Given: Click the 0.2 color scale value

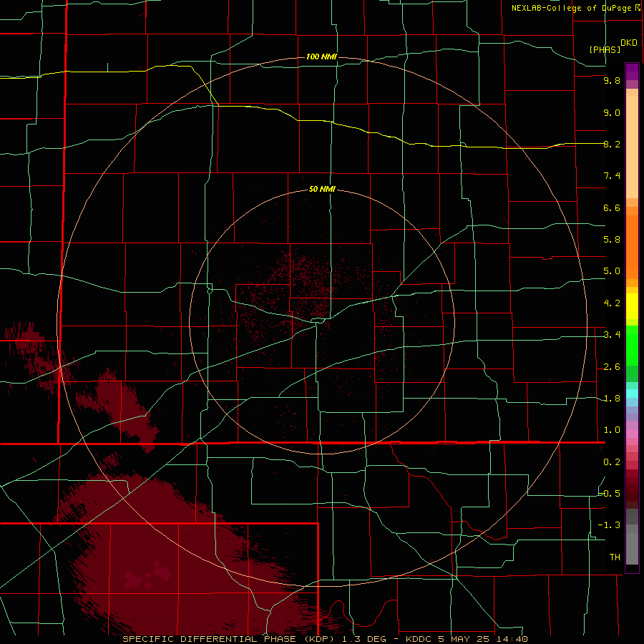Looking at the screenshot, I should click(612, 462).
